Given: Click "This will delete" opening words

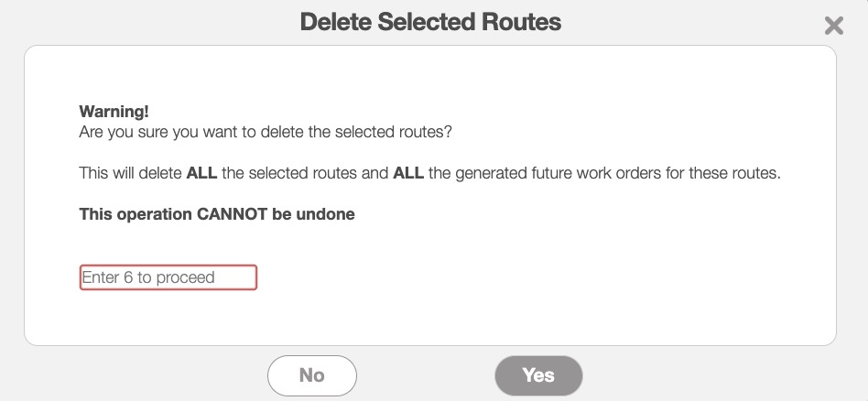Looking at the screenshot, I should click(x=131, y=173).
